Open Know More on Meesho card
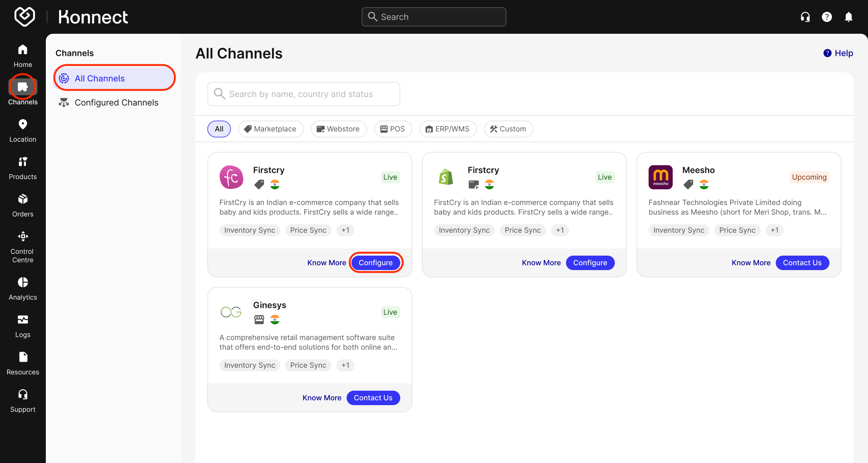The image size is (868, 463). tap(751, 263)
